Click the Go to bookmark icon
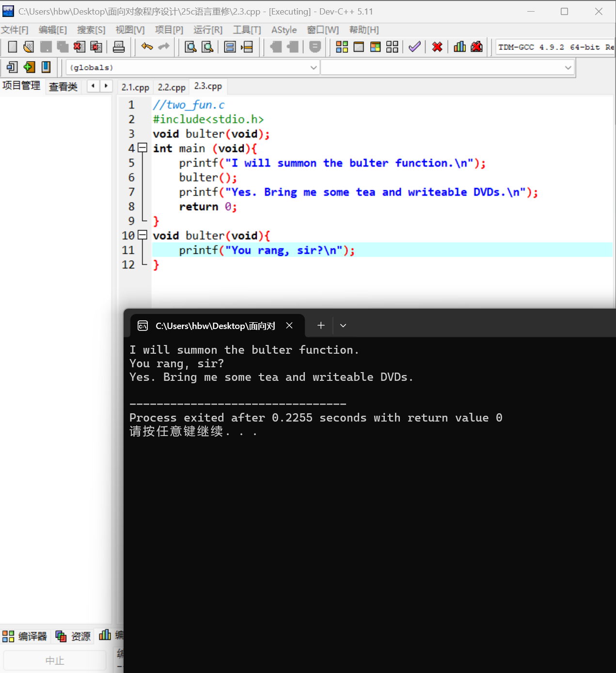Screen dimensions: 616x673 (46, 67)
